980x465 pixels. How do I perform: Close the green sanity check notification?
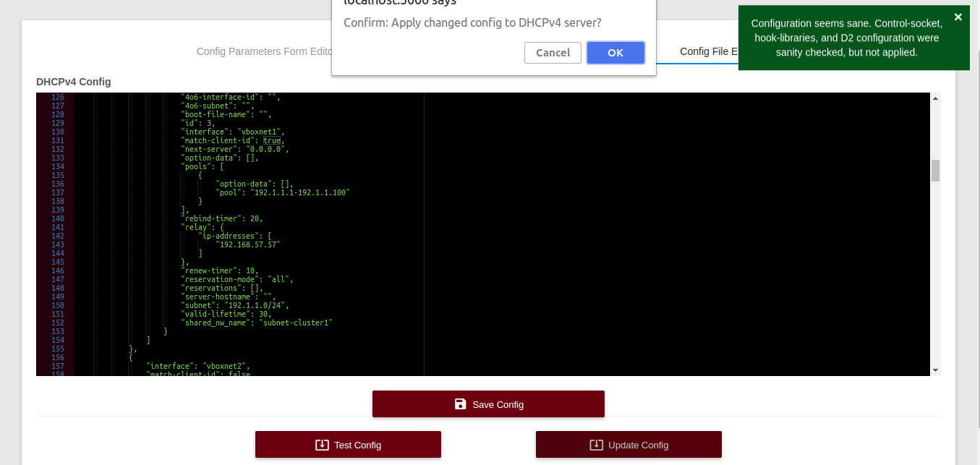pos(958,17)
